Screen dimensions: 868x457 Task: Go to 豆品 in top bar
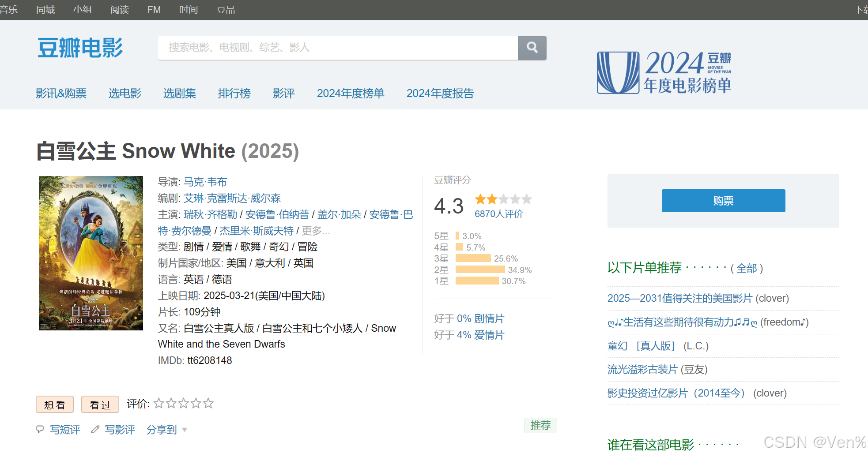coord(226,10)
